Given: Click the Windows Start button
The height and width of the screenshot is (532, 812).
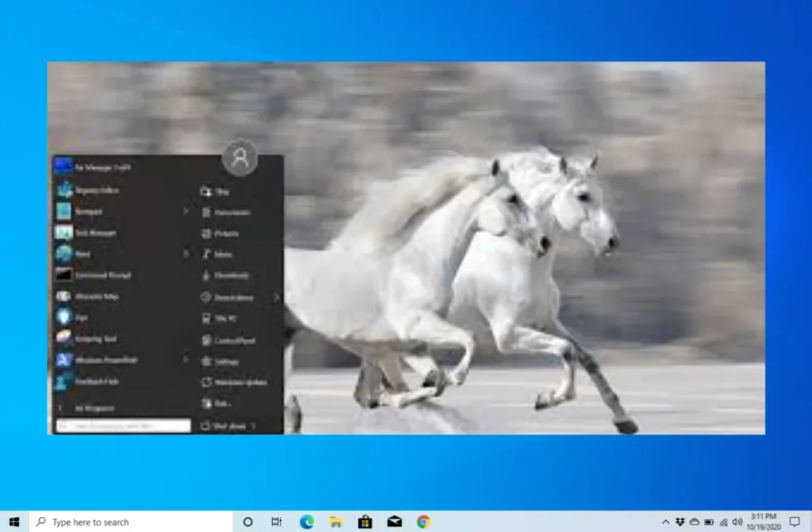Looking at the screenshot, I should (x=13, y=522).
